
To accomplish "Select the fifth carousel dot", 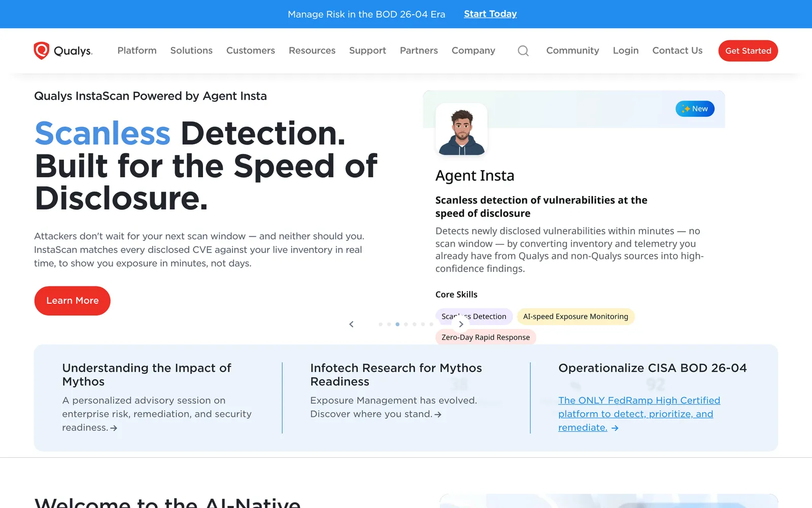I will 414,324.
